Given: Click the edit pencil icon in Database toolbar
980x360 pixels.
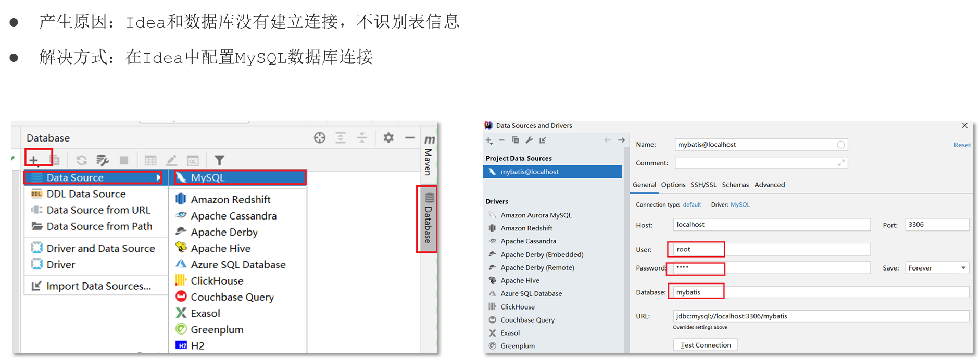Looking at the screenshot, I should coord(171,160).
